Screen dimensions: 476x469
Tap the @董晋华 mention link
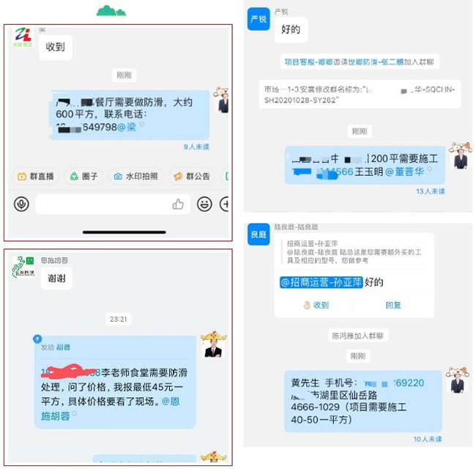(x=404, y=172)
